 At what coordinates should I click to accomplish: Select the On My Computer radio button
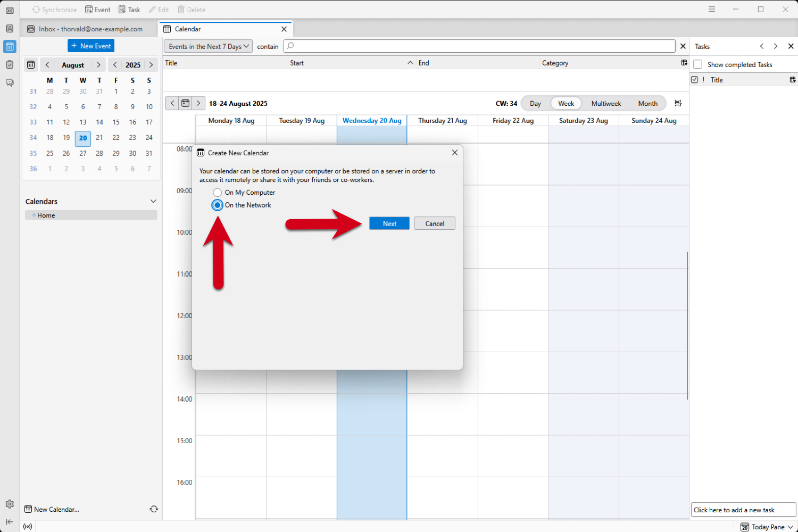(x=217, y=193)
